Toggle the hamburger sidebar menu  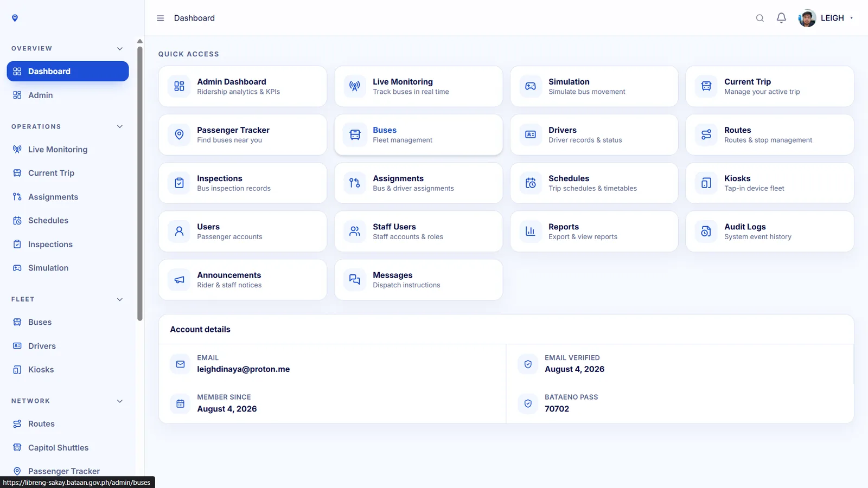161,18
